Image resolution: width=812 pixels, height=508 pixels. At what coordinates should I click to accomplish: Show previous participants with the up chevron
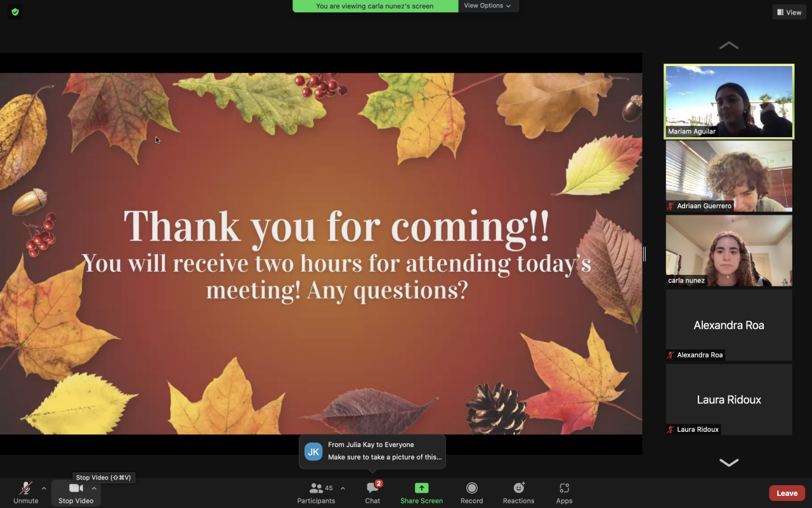tap(729, 45)
